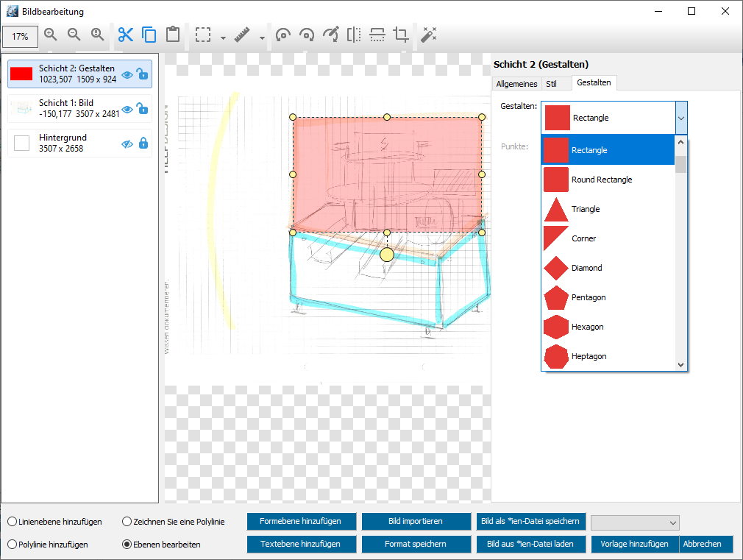Select the scissors cut tool
Viewport: 743px width, 560px height.
tap(126, 35)
